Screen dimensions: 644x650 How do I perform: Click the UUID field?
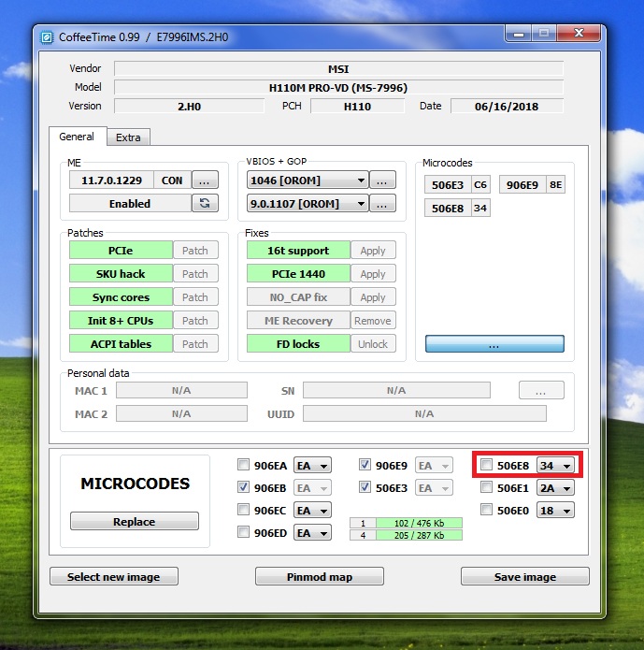(424, 413)
